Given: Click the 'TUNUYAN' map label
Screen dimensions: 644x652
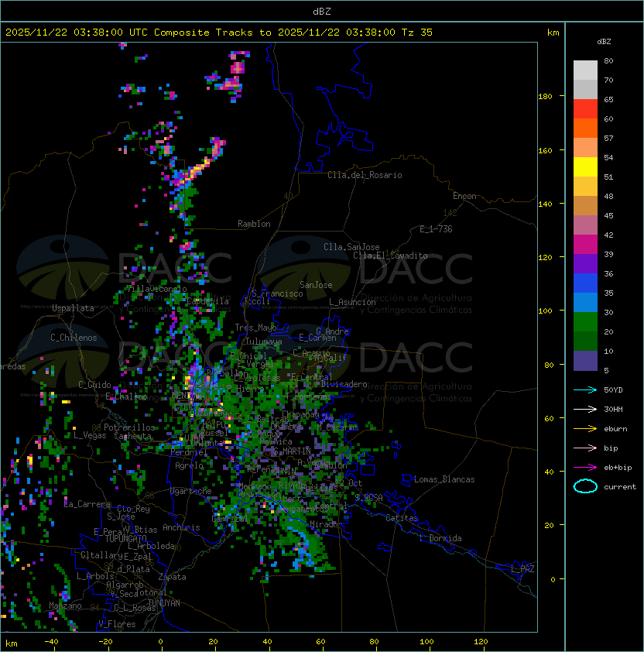Looking at the screenshot, I should pyautogui.click(x=164, y=603).
